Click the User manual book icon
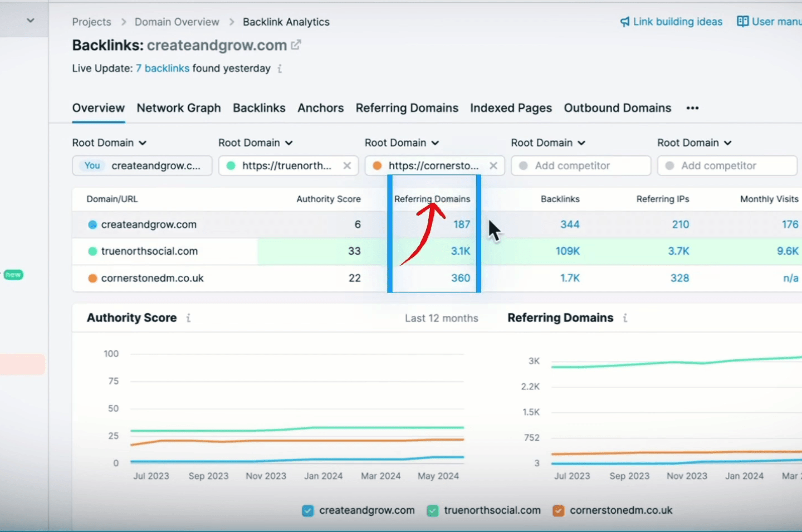This screenshot has height=532, width=802. [x=742, y=21]
